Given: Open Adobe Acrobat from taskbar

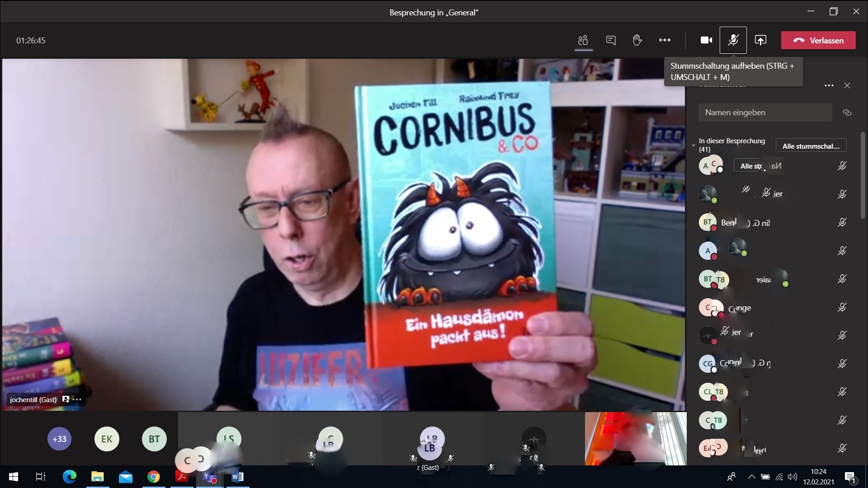Looking at the screenshot, I should click(181, 477).
